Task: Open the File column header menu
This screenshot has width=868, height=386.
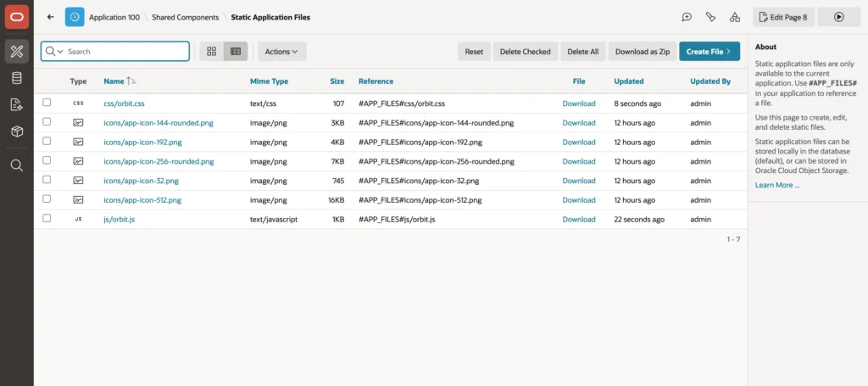Action: 579,81
